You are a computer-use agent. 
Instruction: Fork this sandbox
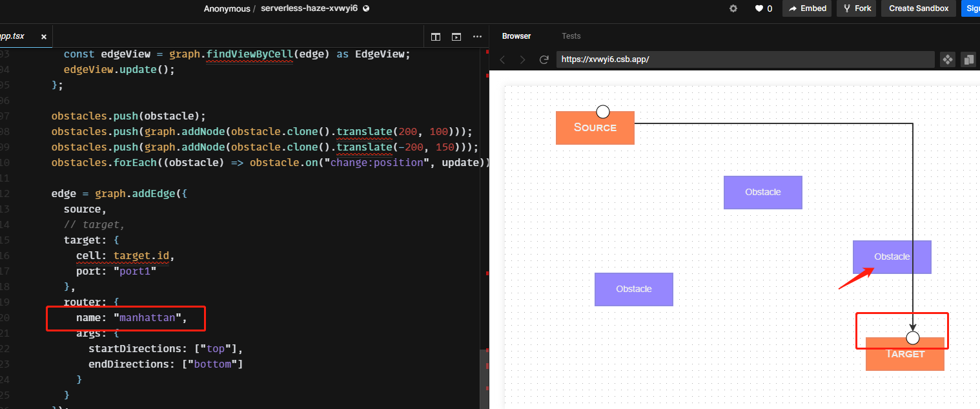[x=857, y=8]
